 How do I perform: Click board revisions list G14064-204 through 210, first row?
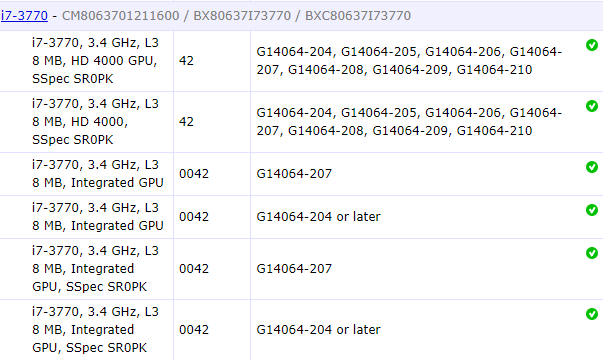pos(409,61)
